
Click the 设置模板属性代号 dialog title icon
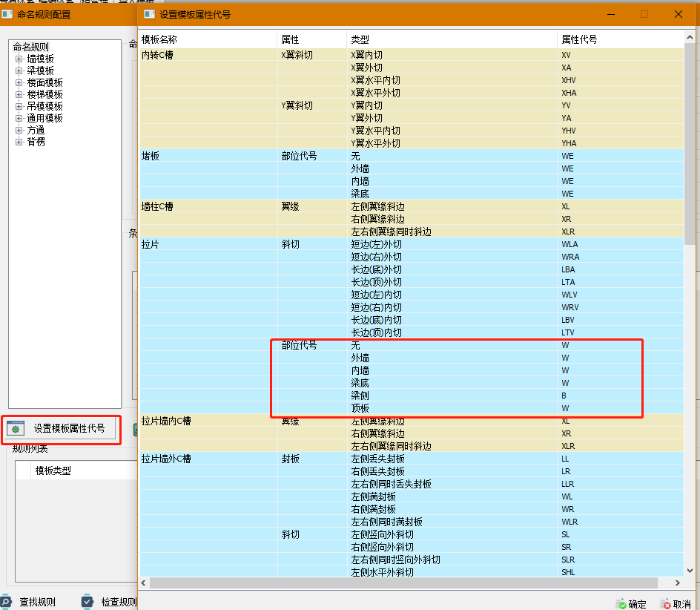click(x=149, y=14)
